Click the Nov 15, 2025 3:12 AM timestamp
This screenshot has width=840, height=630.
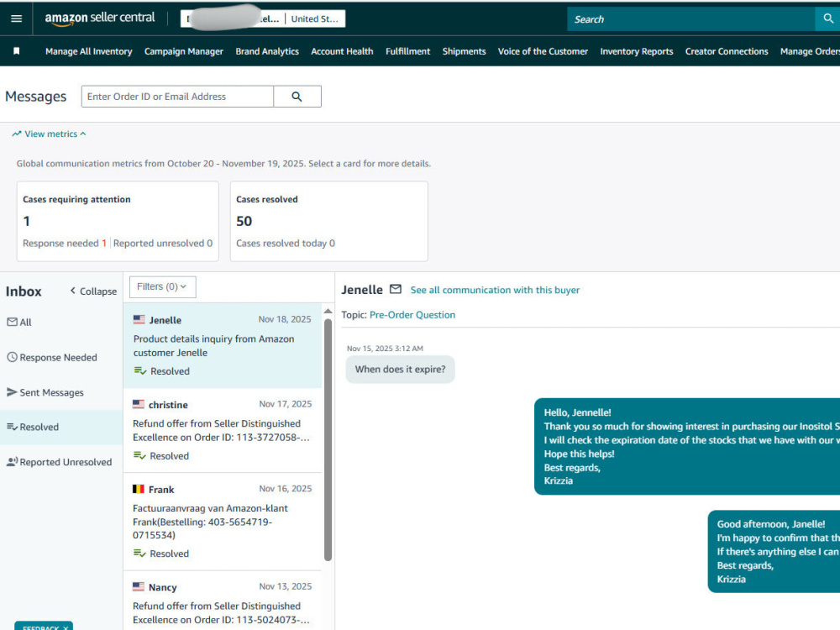(x=385, y=349)
